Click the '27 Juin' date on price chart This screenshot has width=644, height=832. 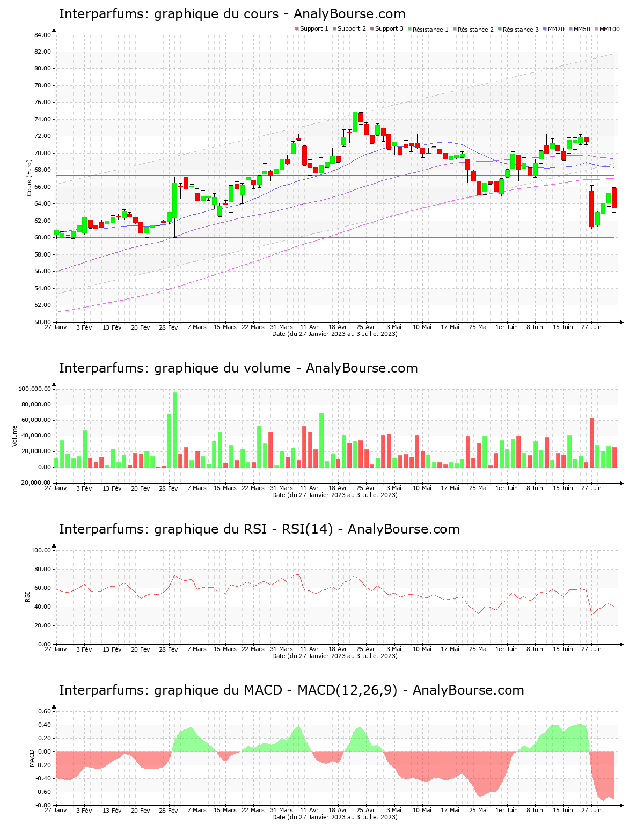tap(591, 327)
